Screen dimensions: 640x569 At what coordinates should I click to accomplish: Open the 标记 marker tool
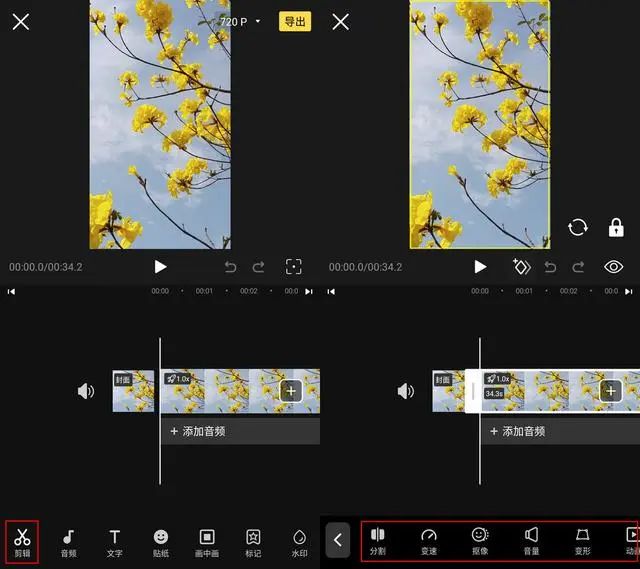tap(253, 543)
